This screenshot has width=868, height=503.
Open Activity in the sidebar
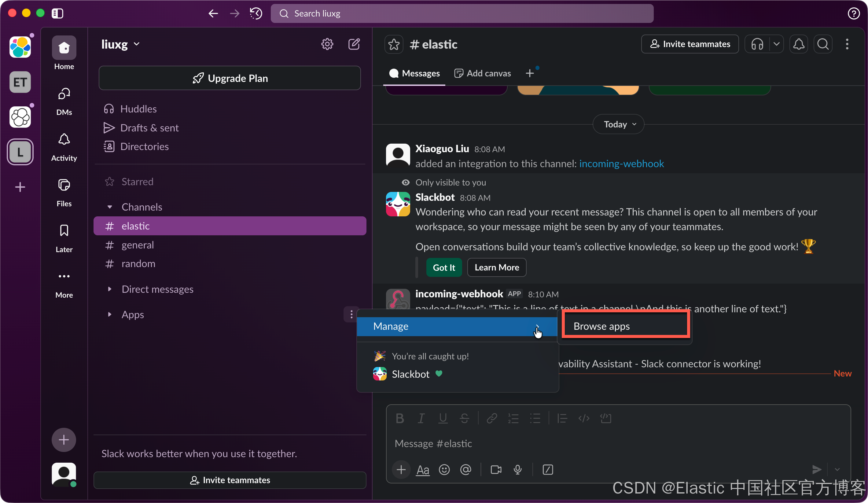click(64, 147)
